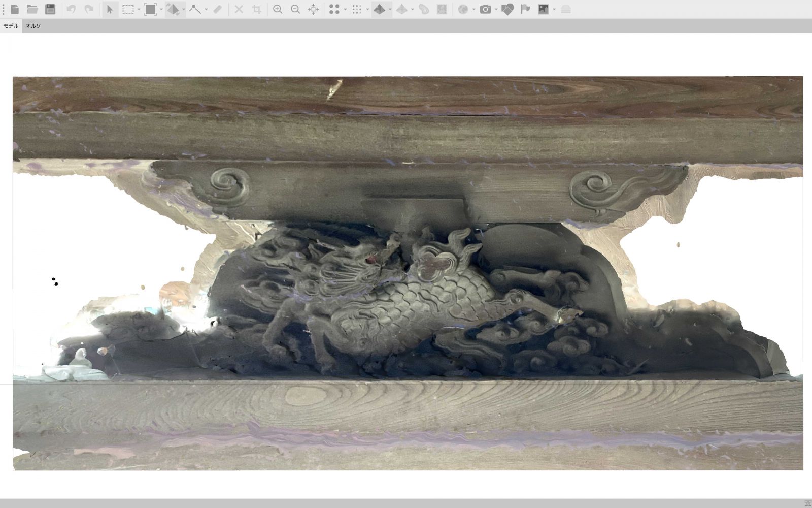
Task: Switch to the モデル tab
Action: pos(11,26)
